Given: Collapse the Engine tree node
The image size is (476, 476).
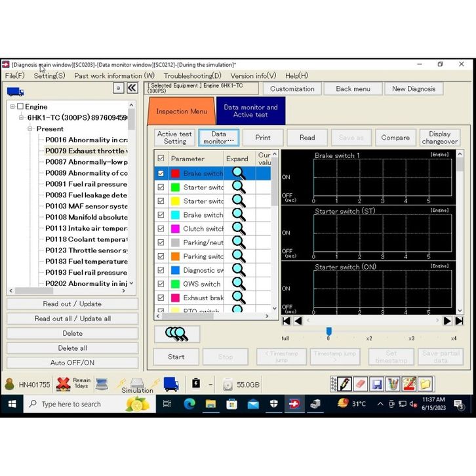Looking at the screenshot, I should (x=12, y=106).
